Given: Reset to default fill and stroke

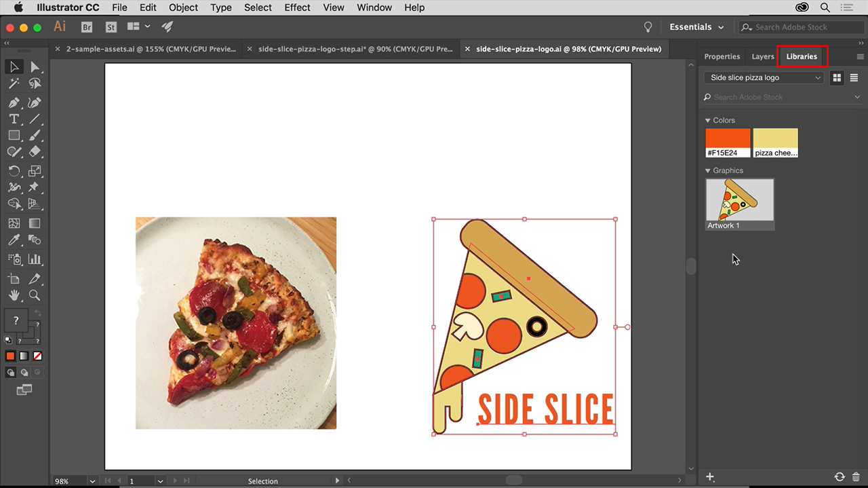Looking at the screenshot, I should [x=8, y=341].
